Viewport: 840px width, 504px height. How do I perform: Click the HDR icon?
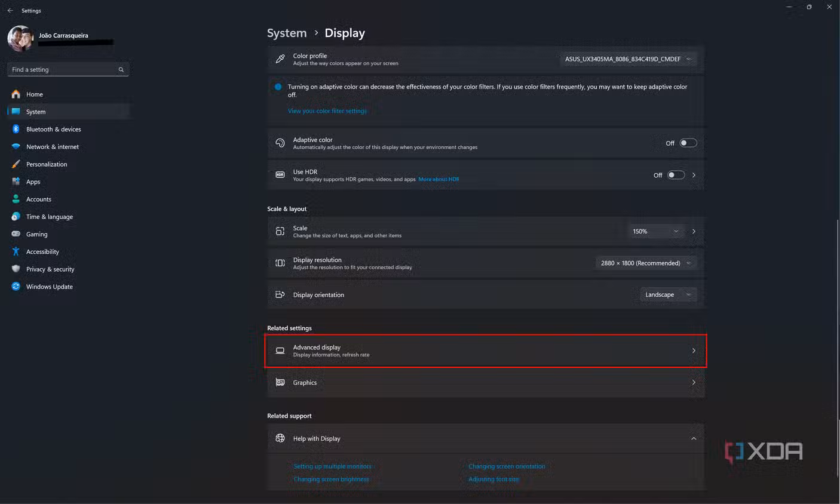tap(280, 174)
